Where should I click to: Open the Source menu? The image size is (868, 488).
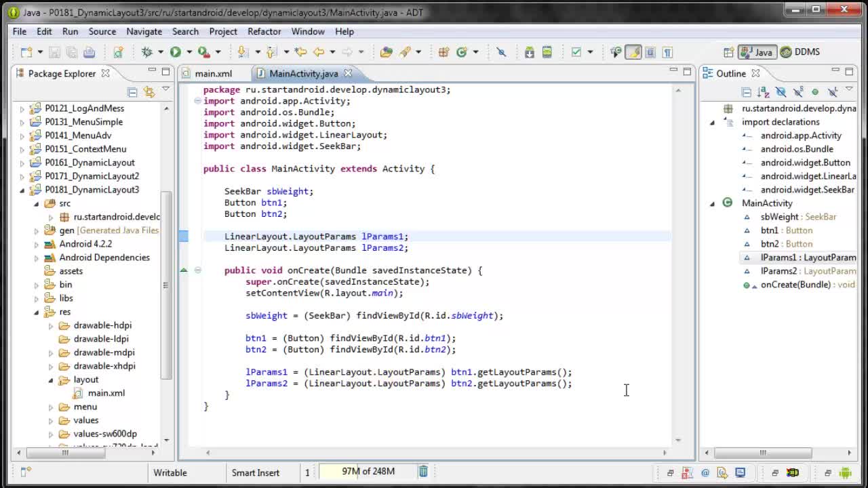pyautogui.click(x=102, y=31)
